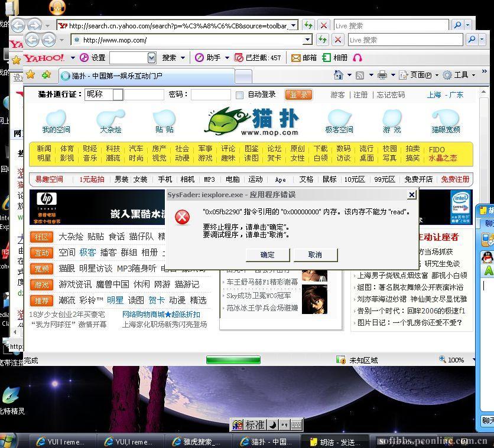Open the zoom level dropdown at 100%
Viewport: 494px width, 448px height.
(473, 359)
